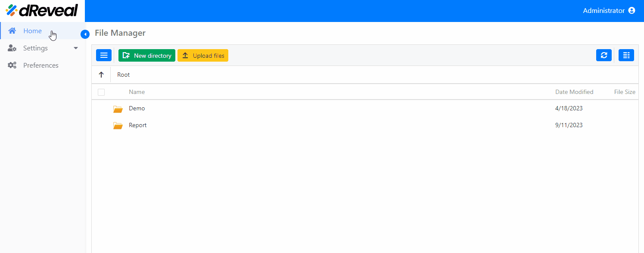Click the Settings user-gear icon
This screenshot has width=644, height=253.
click(12, 48)
